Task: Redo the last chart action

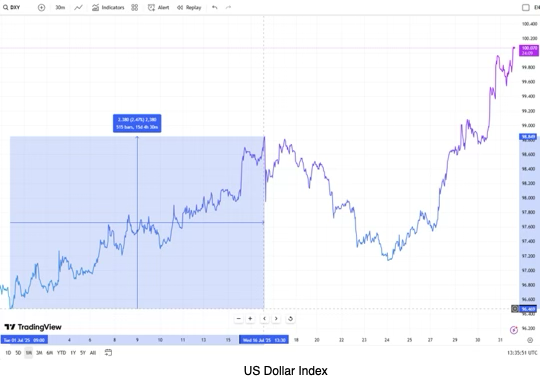Action: (x=228, y=8)
